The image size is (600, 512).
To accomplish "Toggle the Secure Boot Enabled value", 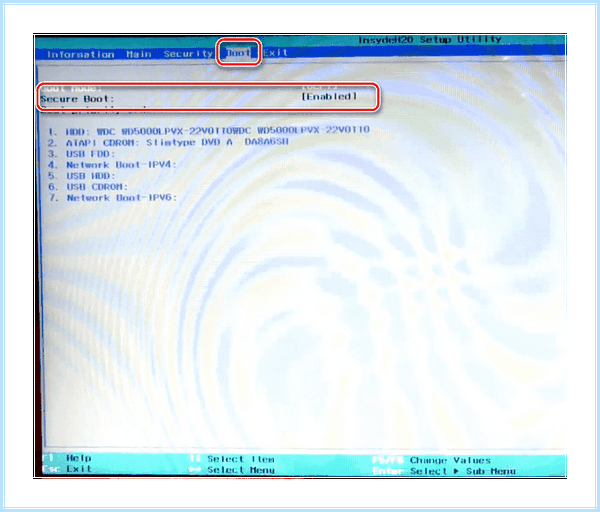I will coord(329,96).
